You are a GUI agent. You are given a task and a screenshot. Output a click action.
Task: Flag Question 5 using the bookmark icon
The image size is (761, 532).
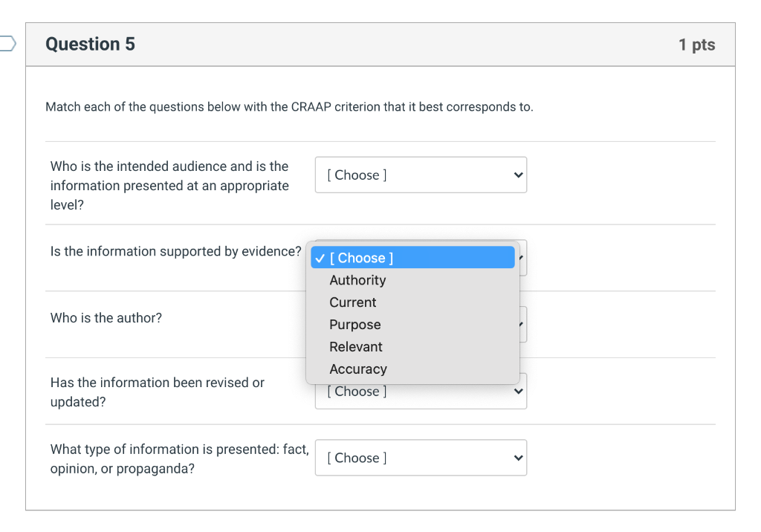tap(7, 44)
